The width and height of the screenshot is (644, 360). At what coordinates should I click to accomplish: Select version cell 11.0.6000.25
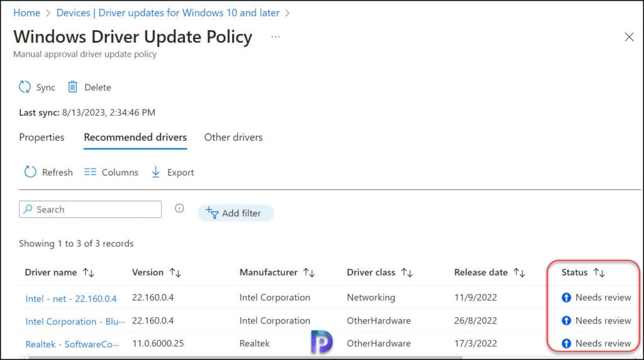158,343
